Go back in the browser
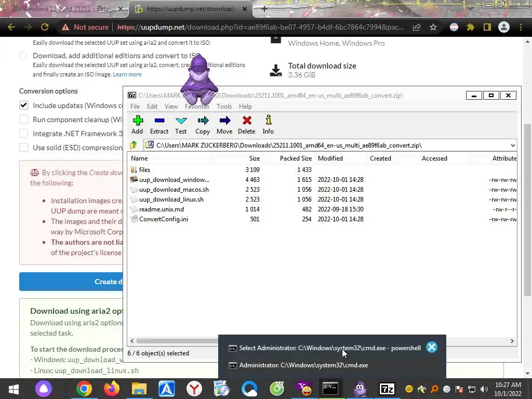Image resolution: width=532 pixels, height=399 pixels. (x=11, y=27)
